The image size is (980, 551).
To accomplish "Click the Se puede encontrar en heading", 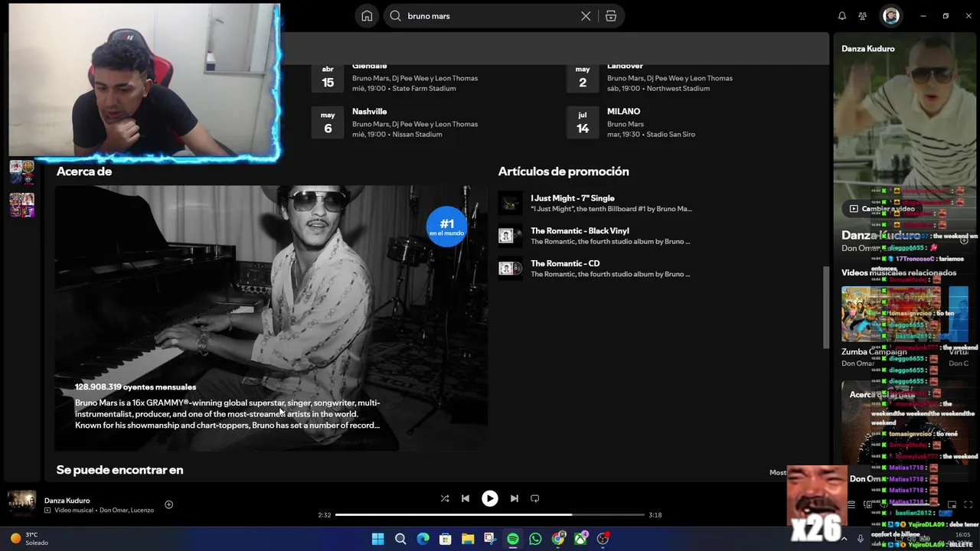I will (x=119, y=470).
